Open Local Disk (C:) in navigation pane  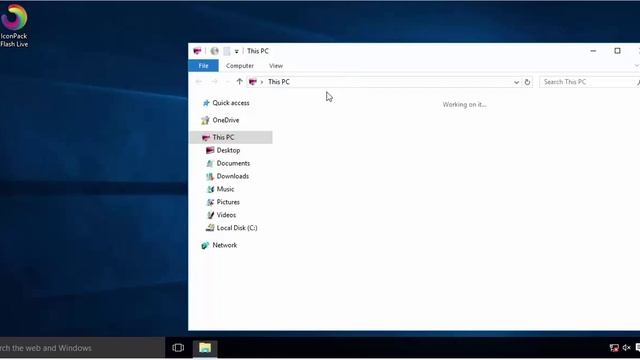(237, 228)
